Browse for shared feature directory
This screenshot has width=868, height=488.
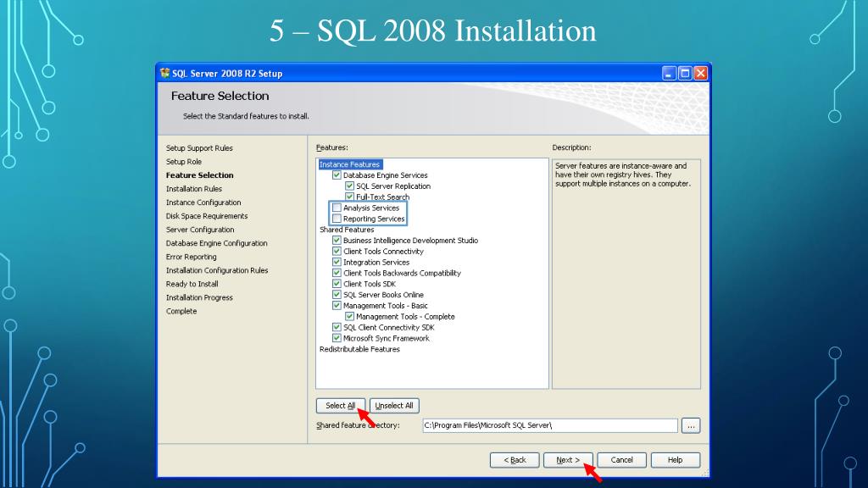pos(691,425)
